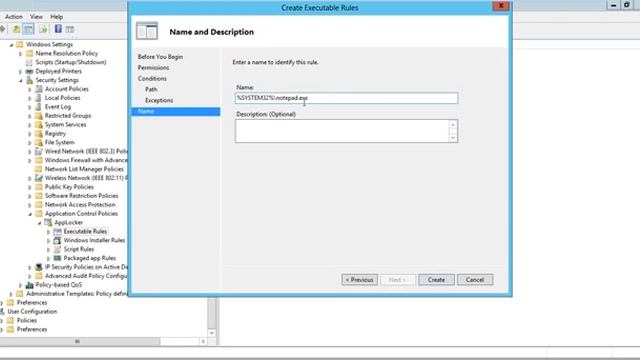
Task: Select Software Restriction Policies in tree
Action: 81,196
